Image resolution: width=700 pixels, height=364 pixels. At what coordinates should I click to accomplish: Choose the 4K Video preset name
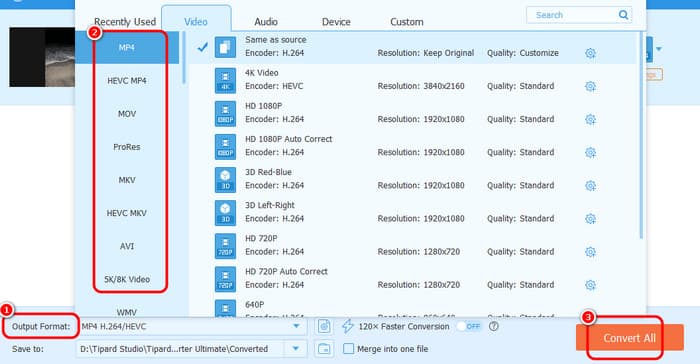click(x=262, y=73)
